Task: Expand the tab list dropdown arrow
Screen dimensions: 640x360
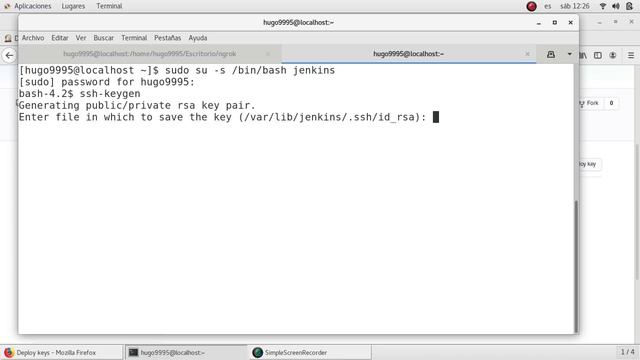Action: 569,54
